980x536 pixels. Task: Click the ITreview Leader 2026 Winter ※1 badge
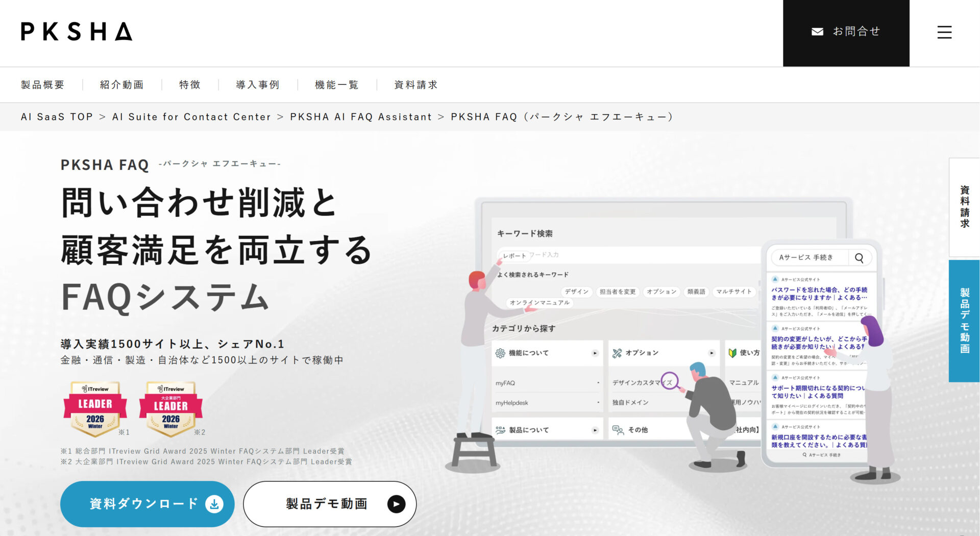(95, 409)
